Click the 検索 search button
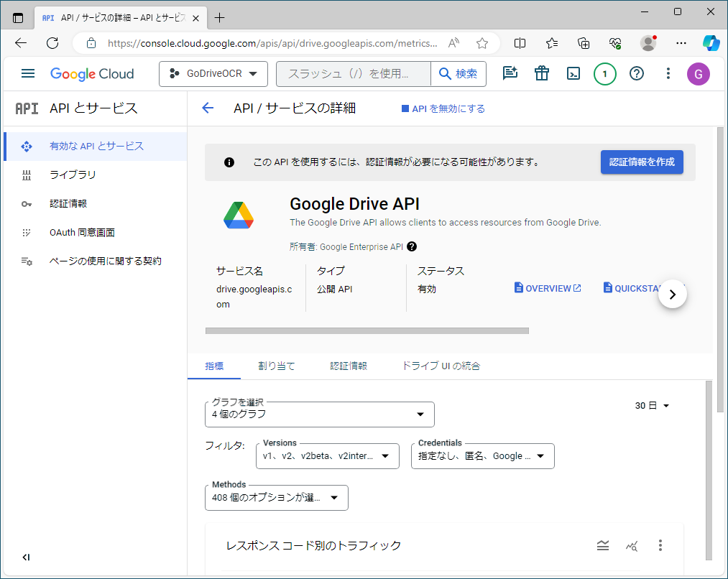 (459, 74)
